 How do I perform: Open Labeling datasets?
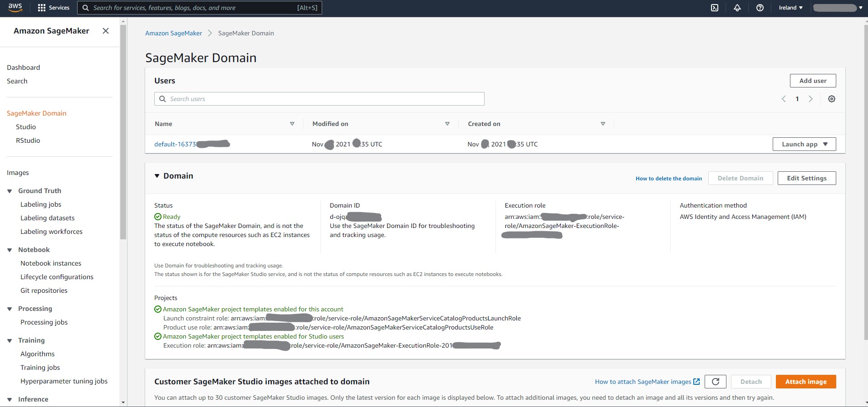48,218
